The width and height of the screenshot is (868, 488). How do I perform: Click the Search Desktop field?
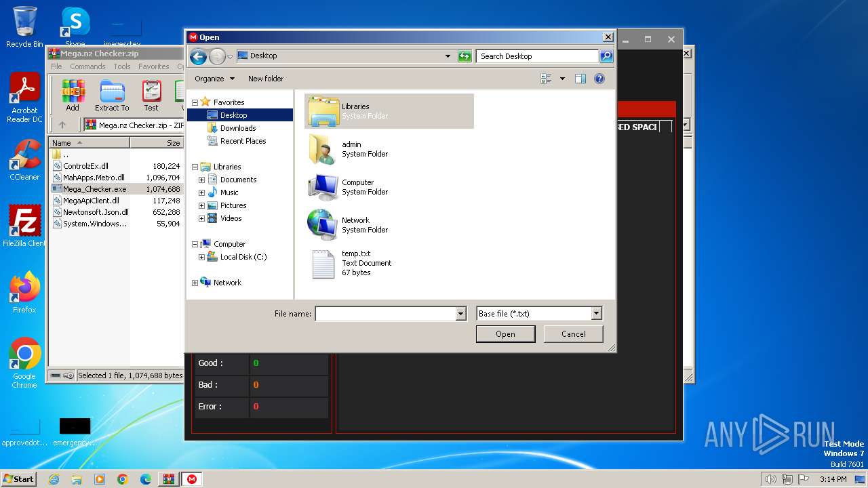(538, 56)
